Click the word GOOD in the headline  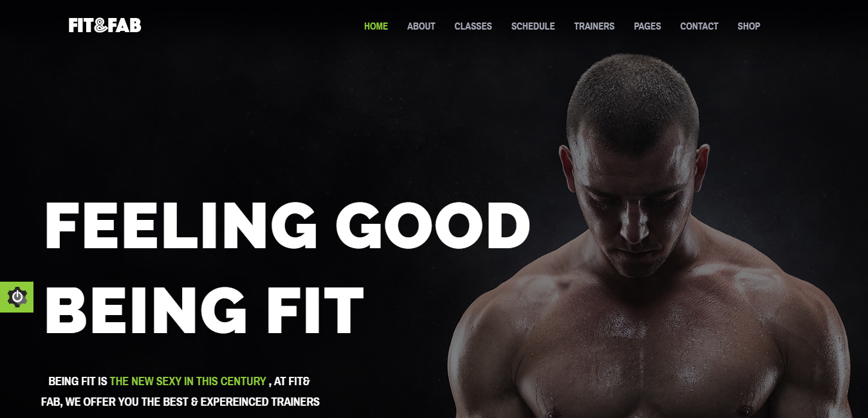coord(433,226)
